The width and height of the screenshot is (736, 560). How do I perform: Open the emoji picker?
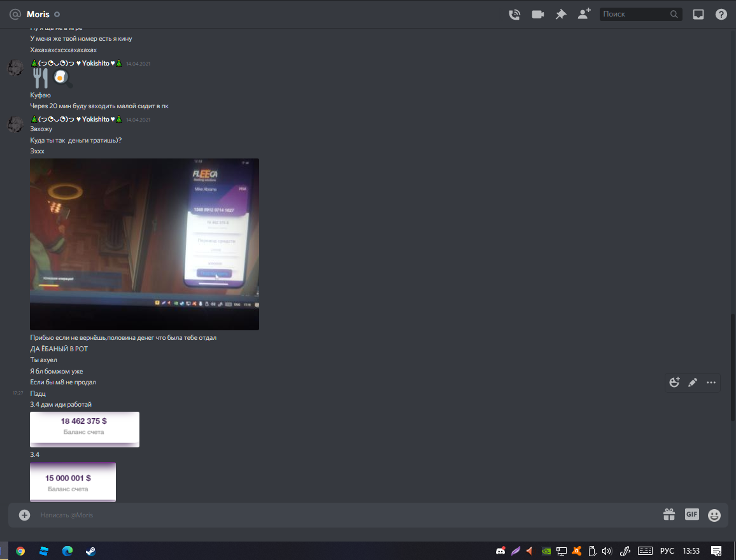coord(714,515)
